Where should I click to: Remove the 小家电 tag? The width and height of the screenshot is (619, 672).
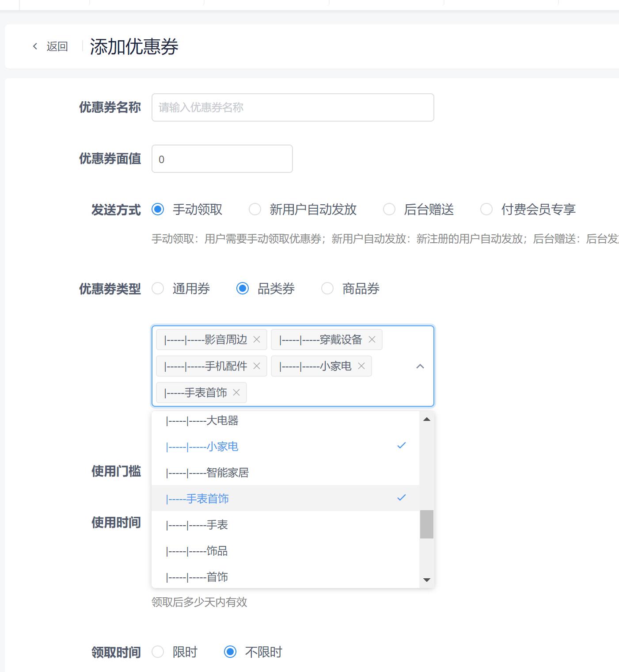[x=361, y=366]
